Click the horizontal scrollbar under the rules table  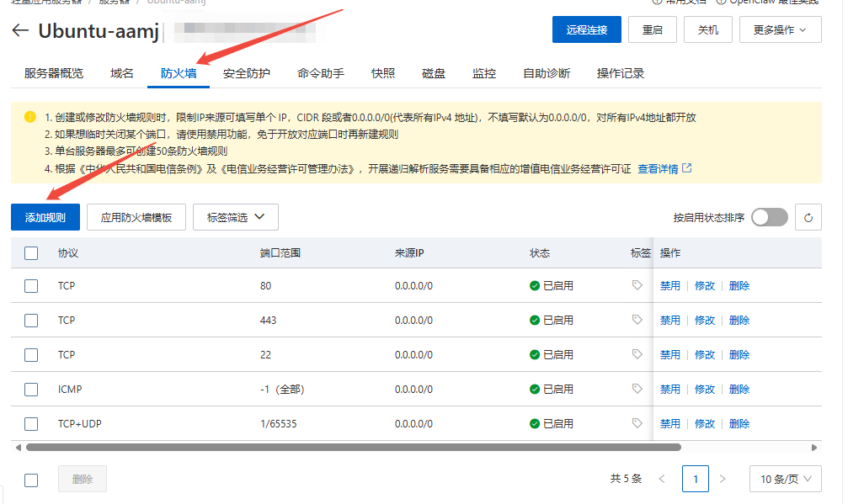(x=353, y=448)
